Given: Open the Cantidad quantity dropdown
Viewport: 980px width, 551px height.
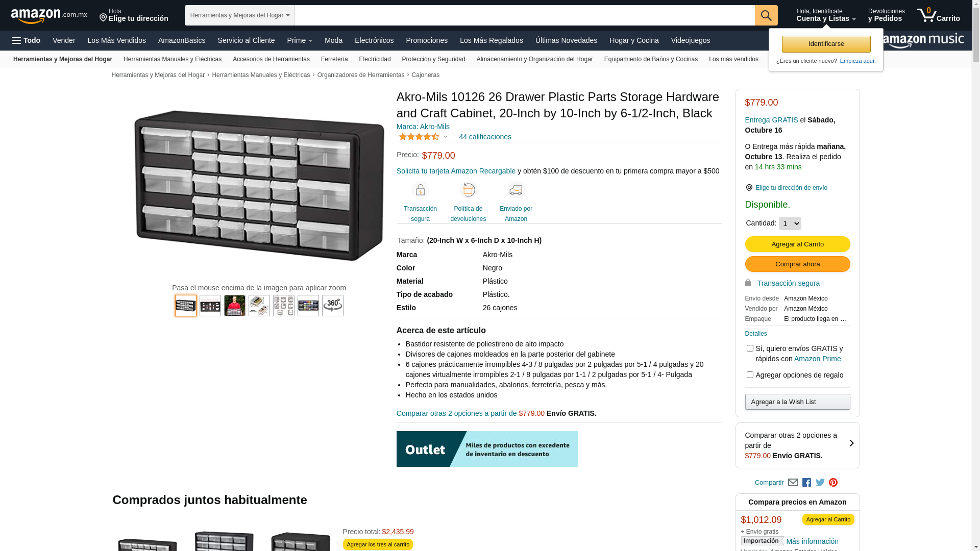Looking at the screenshot, I should pos(790,223).
